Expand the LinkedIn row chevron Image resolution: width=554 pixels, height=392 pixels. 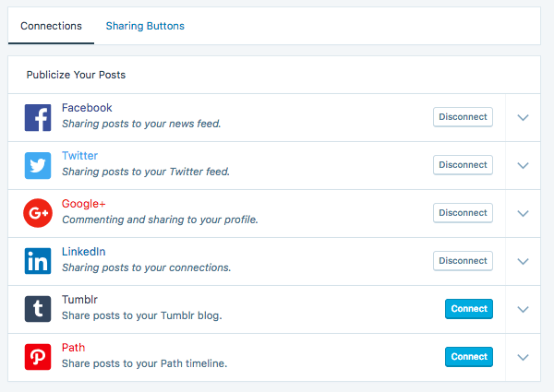click(x=523, y=261)
